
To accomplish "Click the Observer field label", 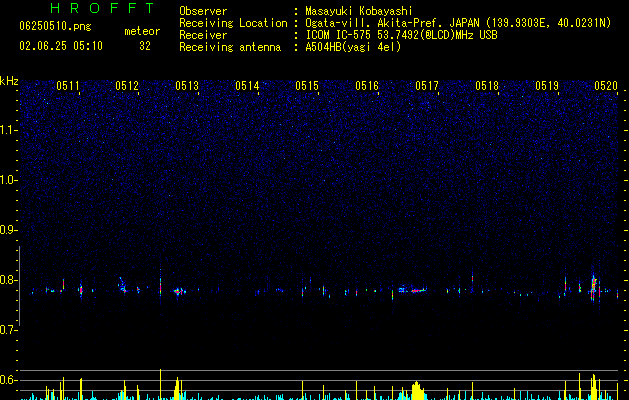I will click(203, 11).
